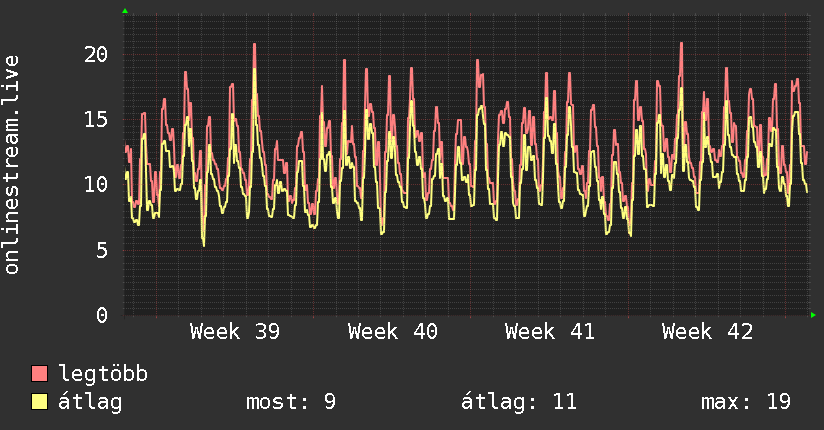Click the onlinestream.live vertical axis title

pos(12,165)
